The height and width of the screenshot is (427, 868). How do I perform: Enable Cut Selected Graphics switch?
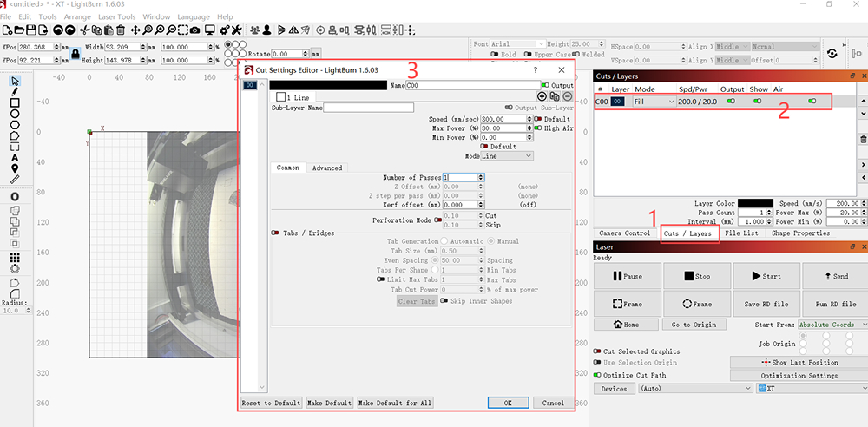click(597, 351)
